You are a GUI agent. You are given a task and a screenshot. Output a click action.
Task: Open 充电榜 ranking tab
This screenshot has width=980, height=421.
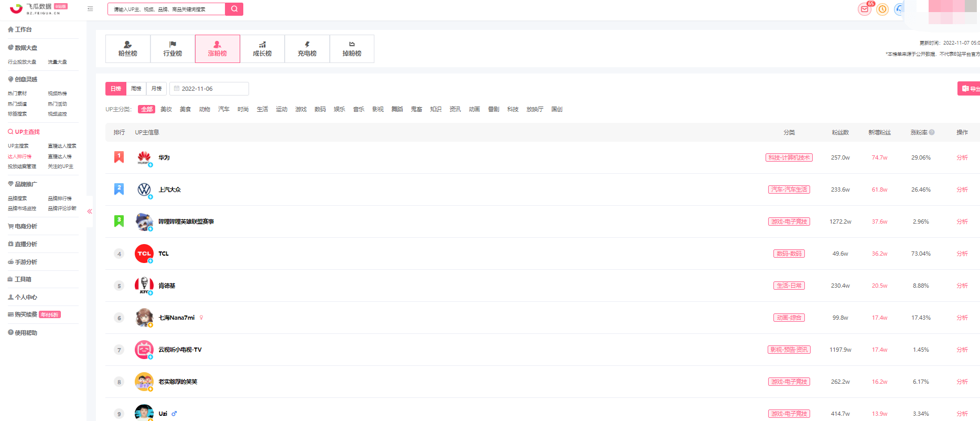[x=307, y=49]
